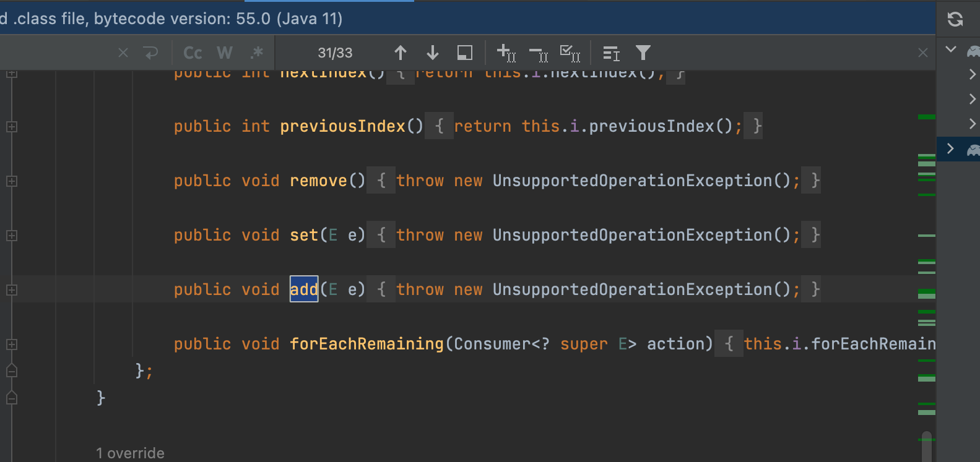The image size is (980, 462).
Task: Open search results in Find tool window
Action: pos(465,53)
